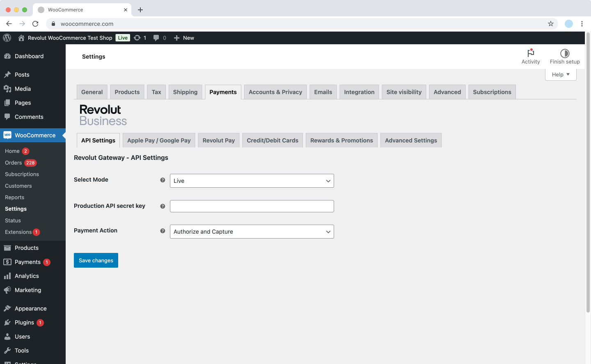Click the Payments dollar icon in sidebar
Screen dimensions: 591x364
pos(7,262)
